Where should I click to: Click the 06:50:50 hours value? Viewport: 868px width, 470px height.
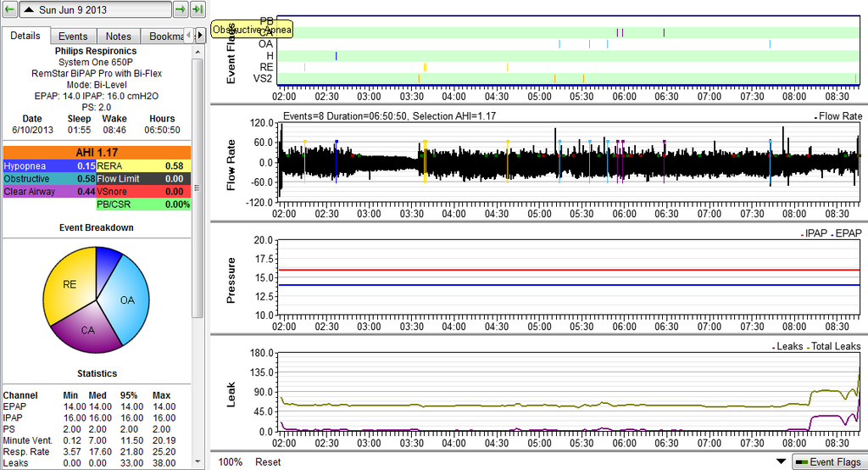point(162,131)
